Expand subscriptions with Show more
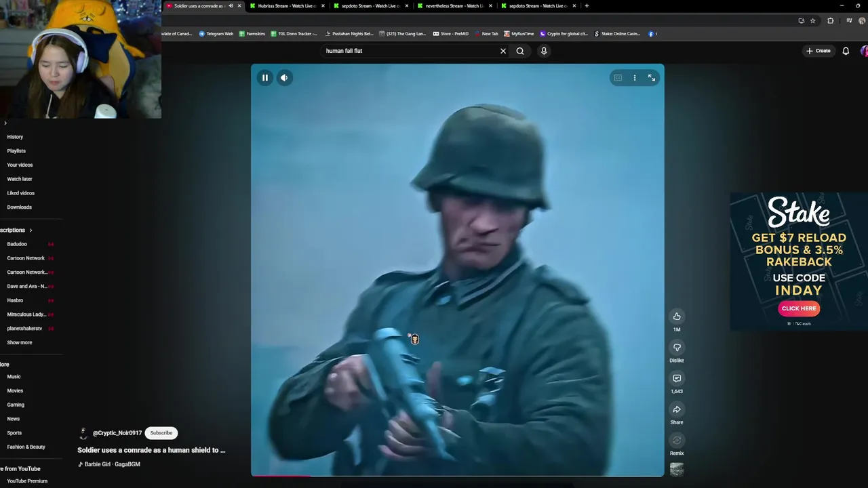This screenshot has width=868, height=488. point(20,343)
